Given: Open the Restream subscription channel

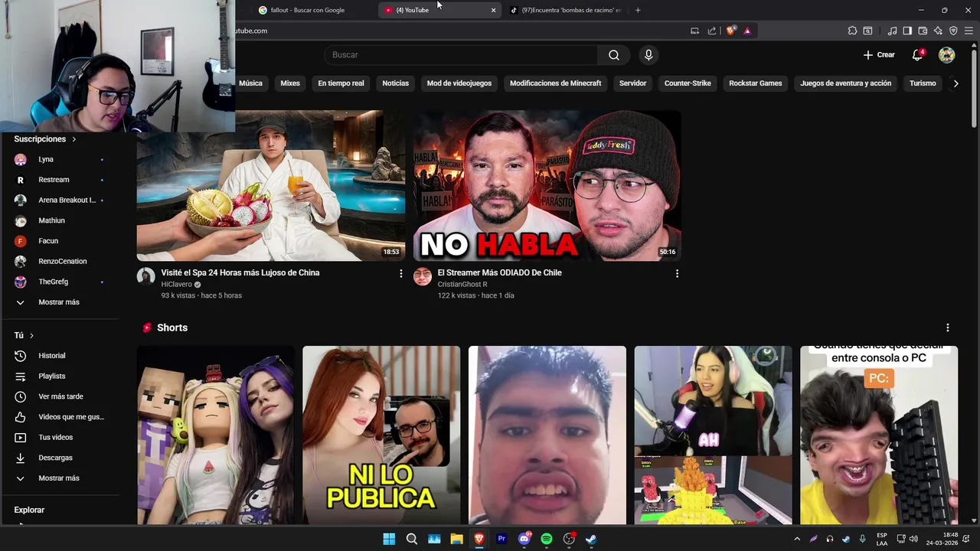Looking at the screenshot, I should point(60,180).
